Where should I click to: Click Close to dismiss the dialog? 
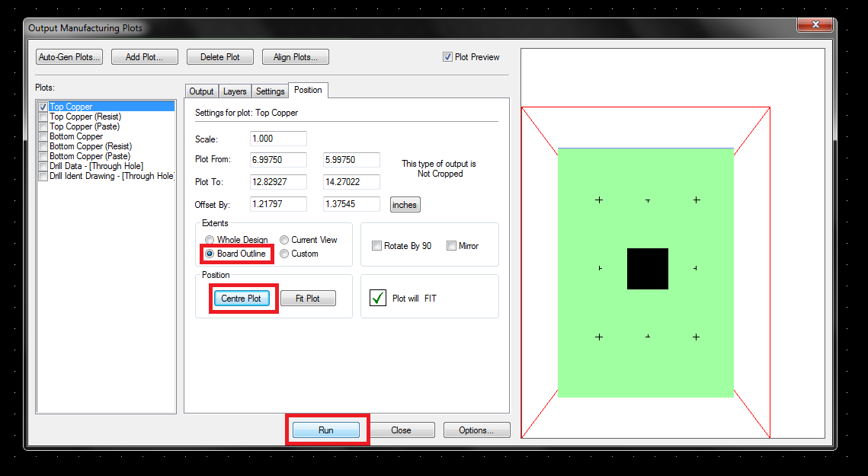point(402,430)
